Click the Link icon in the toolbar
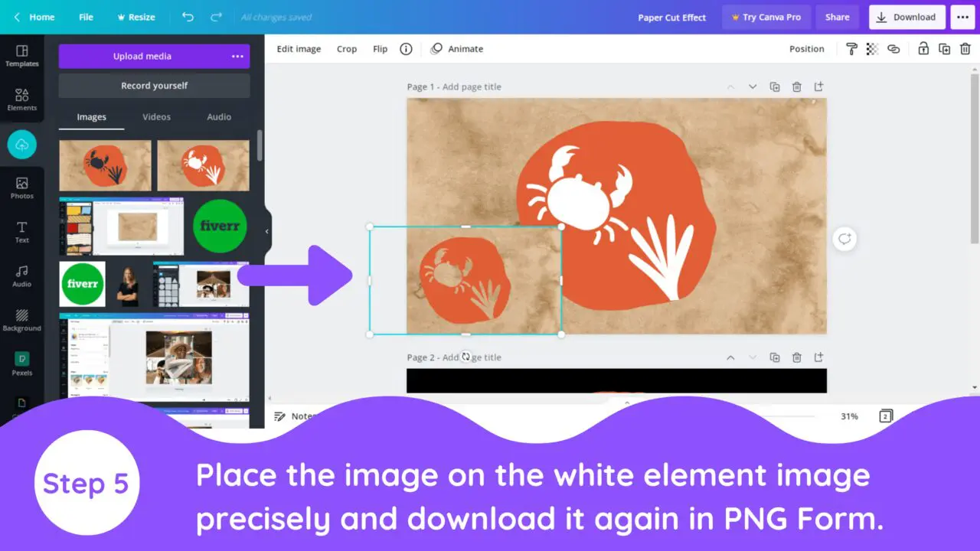Image resolution: width=980 pixels, height=551 pixels. [x=893, y=48]
